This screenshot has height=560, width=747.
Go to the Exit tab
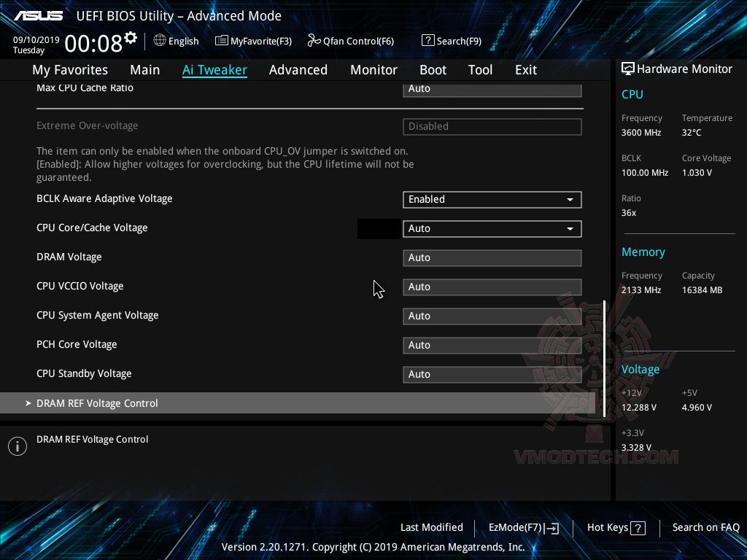(x=525, y=69)
